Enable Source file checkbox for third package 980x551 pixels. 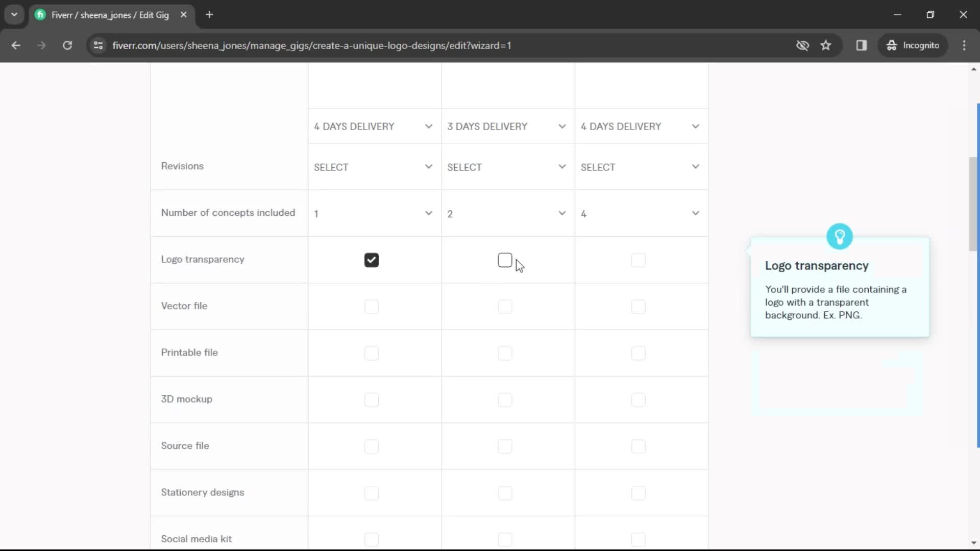pos(638,445)
